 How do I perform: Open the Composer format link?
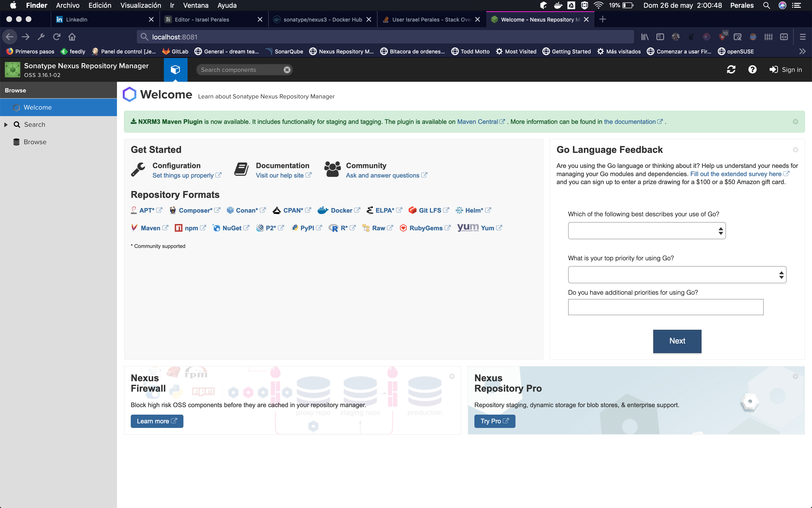[195, 210]
